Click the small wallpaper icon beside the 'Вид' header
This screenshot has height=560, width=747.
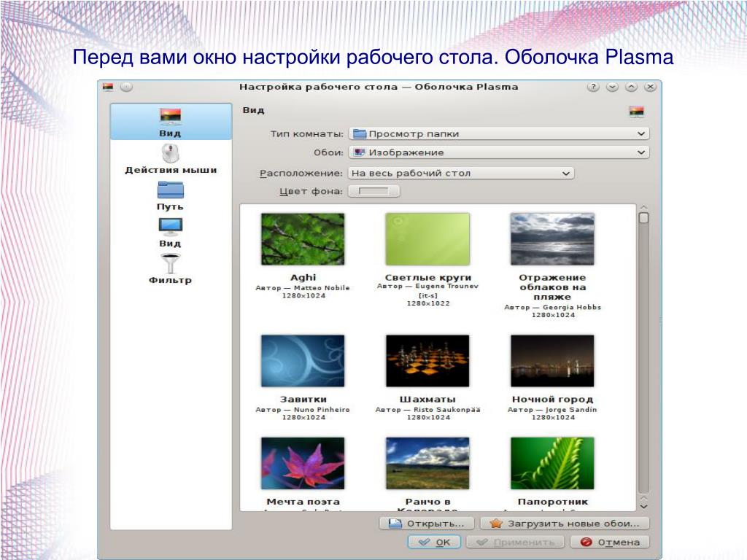636,112
